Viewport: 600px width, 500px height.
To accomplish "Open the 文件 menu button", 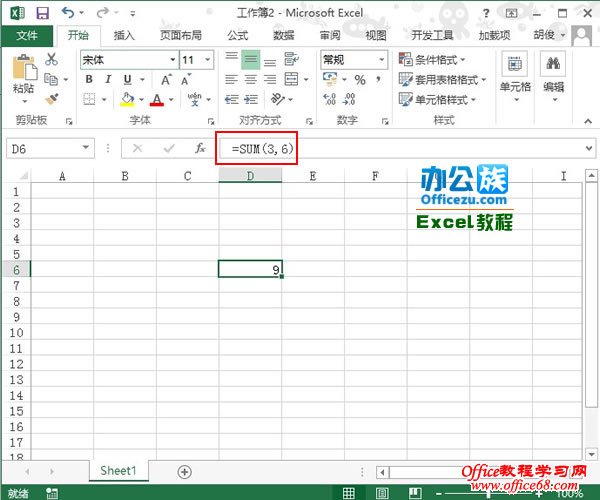I will tap(27, 34).
